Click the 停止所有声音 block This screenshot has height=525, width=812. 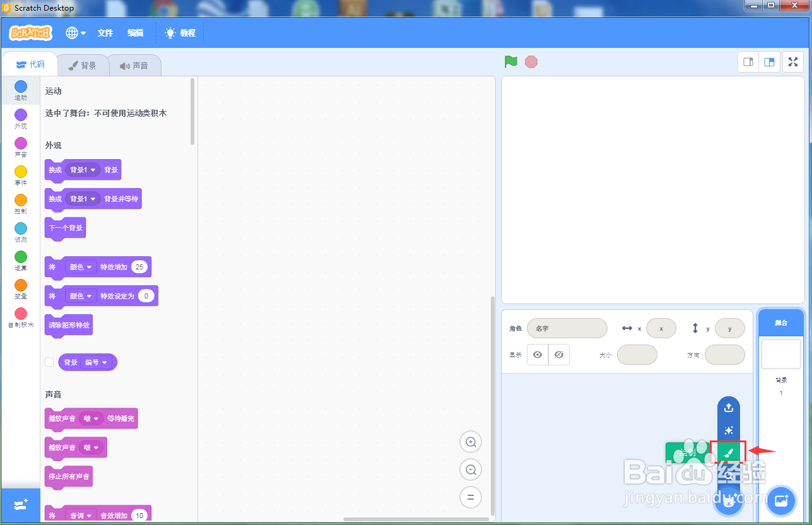69,476
